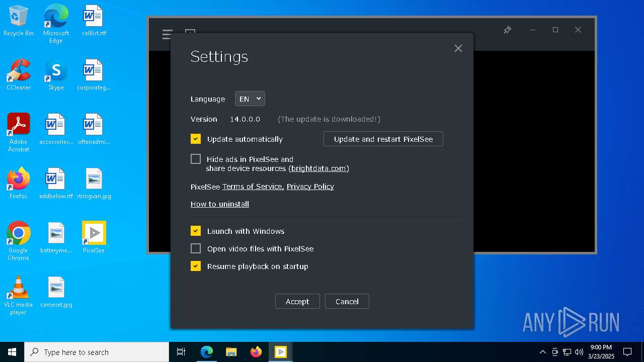Open PixelSee hamburger menu
This screenshot has width=644, height=362.
coord(167,34)
